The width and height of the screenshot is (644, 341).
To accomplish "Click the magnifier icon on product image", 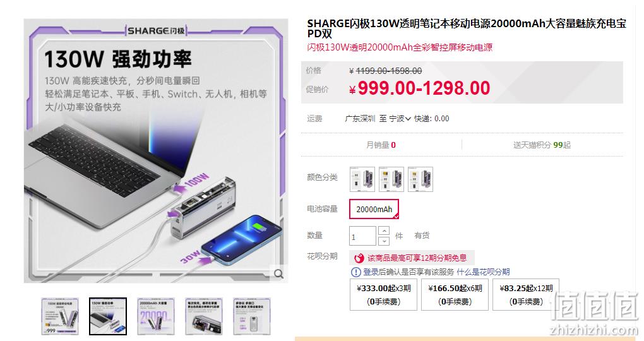I will click(279, 273).
